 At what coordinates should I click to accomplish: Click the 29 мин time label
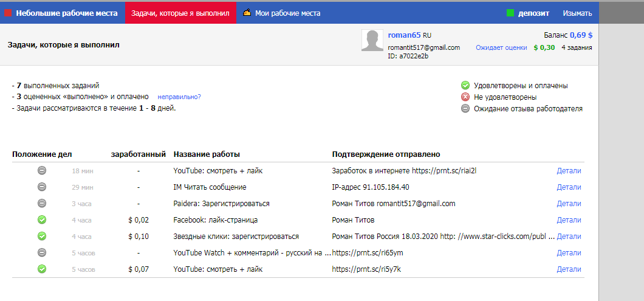click(x=83, y=187)
